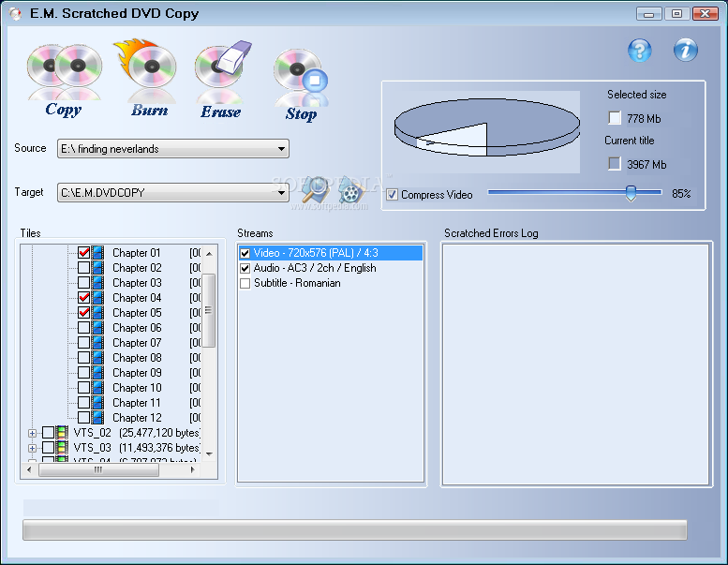Select the Chapter 11 row
Screen dimensions: 728x565
pyautogui.click(x=137, y=402)
